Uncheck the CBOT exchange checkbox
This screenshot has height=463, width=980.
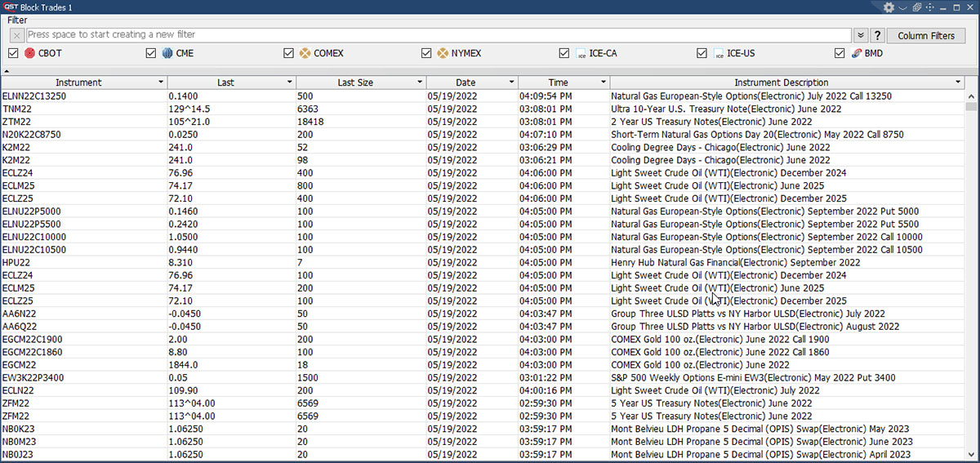[x=13, y=54]
